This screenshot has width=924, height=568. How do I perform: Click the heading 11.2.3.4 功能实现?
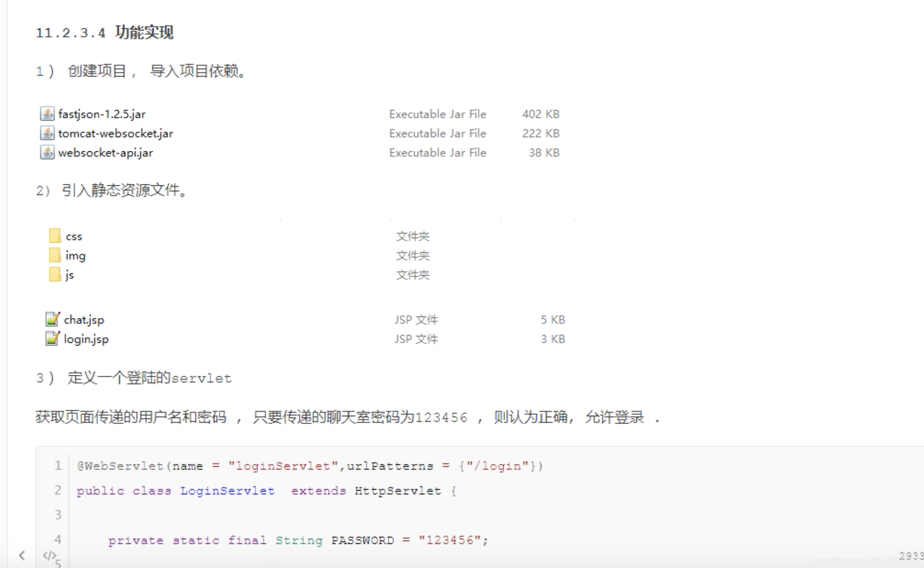pos(104,32)
